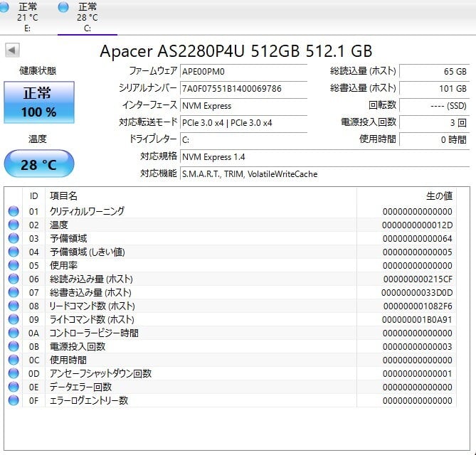Click the 生の値 column header
Screen dimensions: 476x455
click(438, 196)
